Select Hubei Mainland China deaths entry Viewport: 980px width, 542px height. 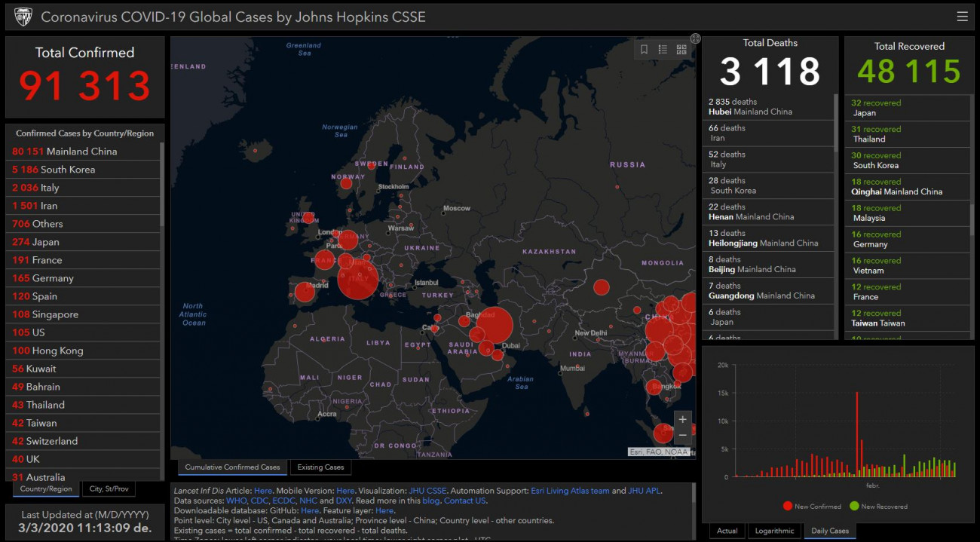[769, 107]
